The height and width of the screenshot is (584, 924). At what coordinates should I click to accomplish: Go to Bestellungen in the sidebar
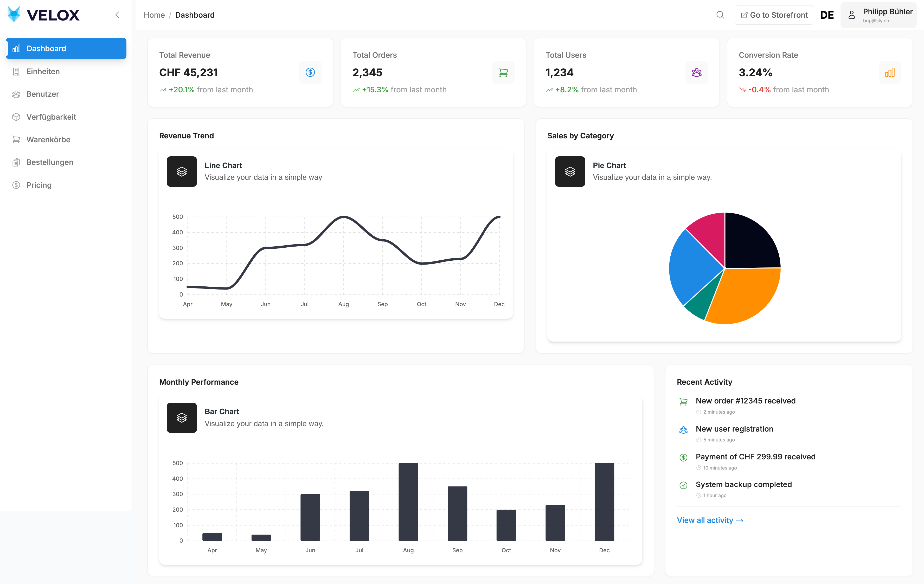[49, 162]
